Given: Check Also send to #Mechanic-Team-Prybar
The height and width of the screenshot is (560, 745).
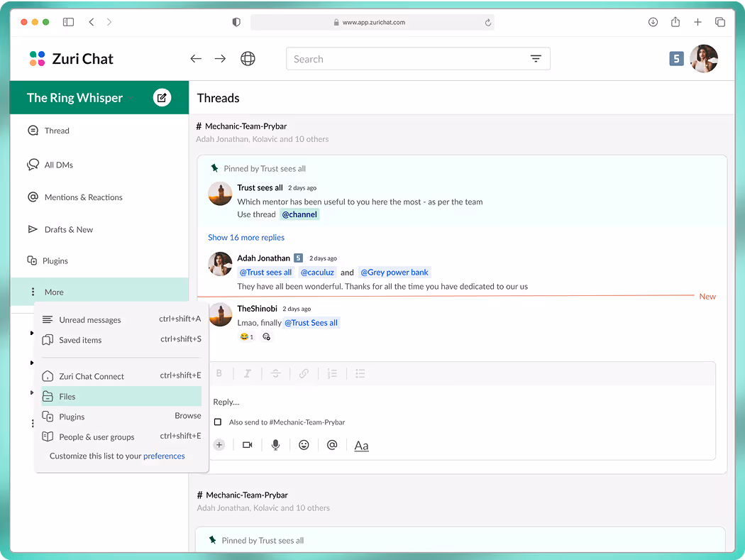Looking at the screenshot, I should point(218,422).
